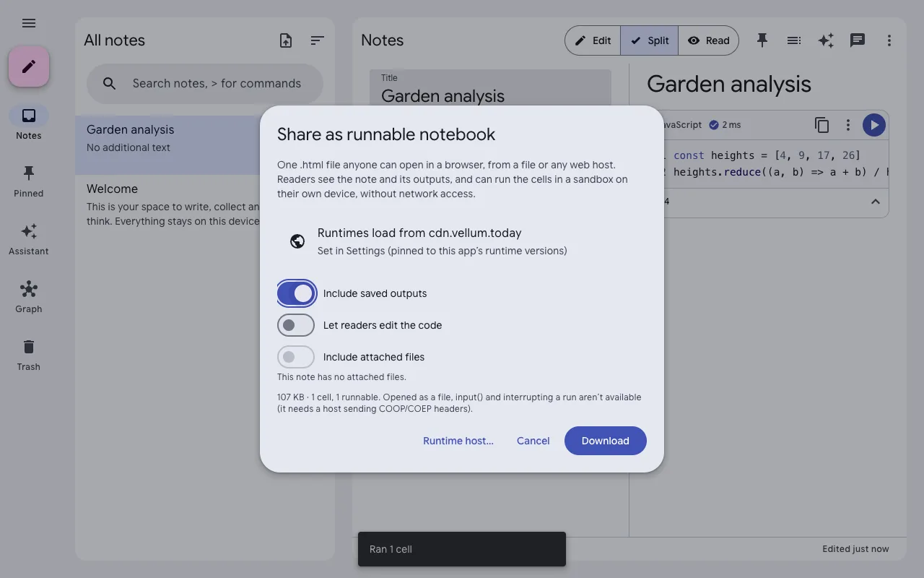Go to Pinned notes
Screen dimensions: 924x578
coord(29,181)
